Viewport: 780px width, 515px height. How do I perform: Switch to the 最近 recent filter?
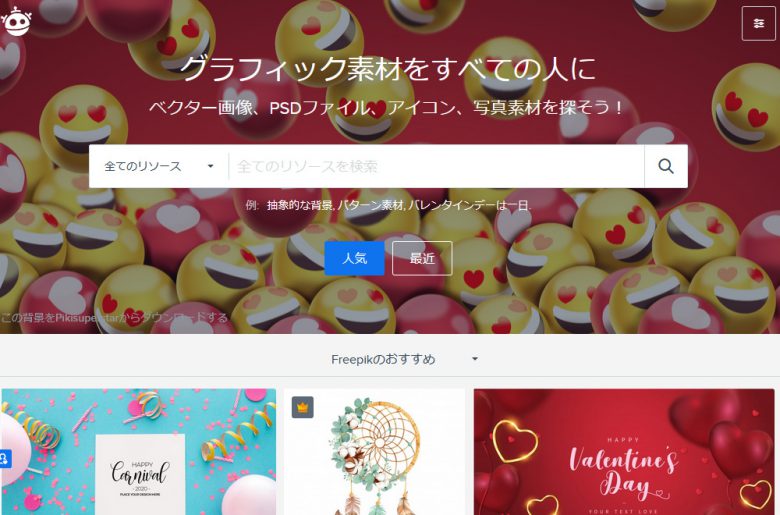[x=422, y=258]
